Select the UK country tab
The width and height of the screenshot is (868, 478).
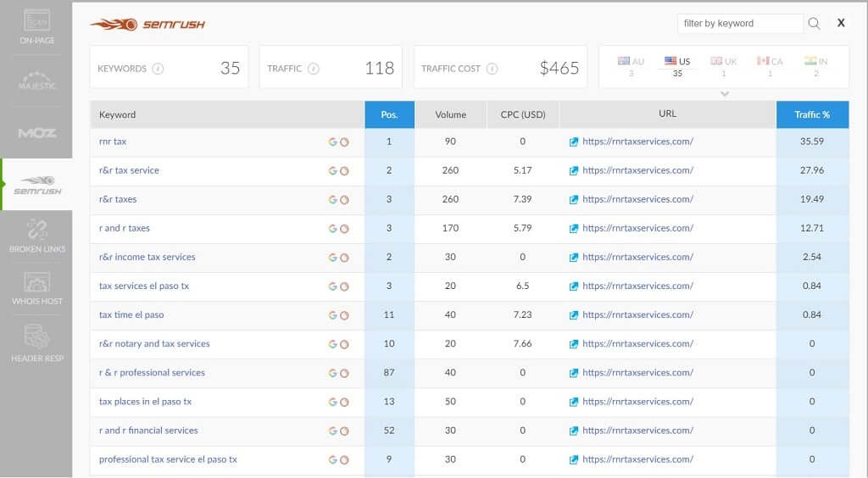coord(724,66)
